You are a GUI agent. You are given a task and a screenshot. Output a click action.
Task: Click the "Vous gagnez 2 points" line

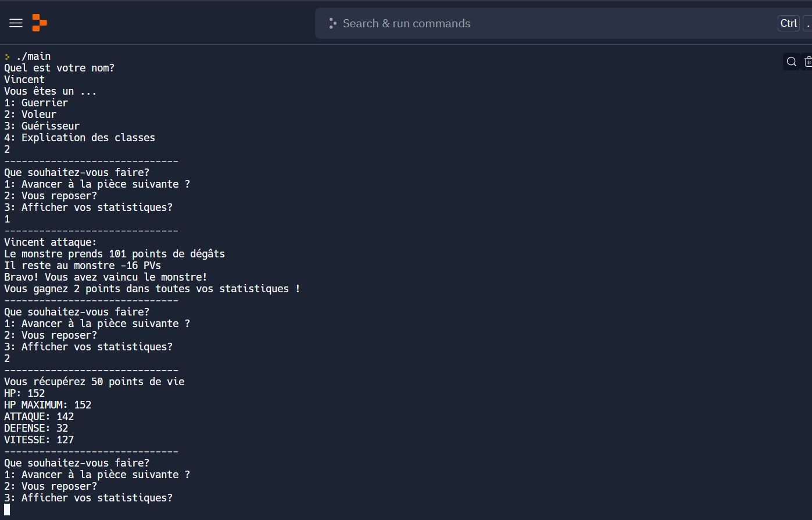click(152, 289)
